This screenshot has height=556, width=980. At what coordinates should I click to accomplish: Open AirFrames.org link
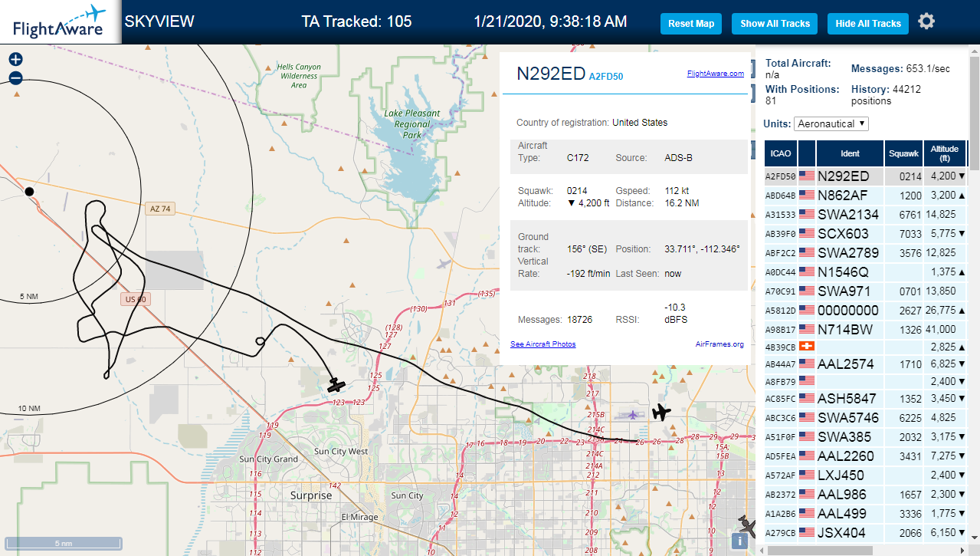coord(719,344)
